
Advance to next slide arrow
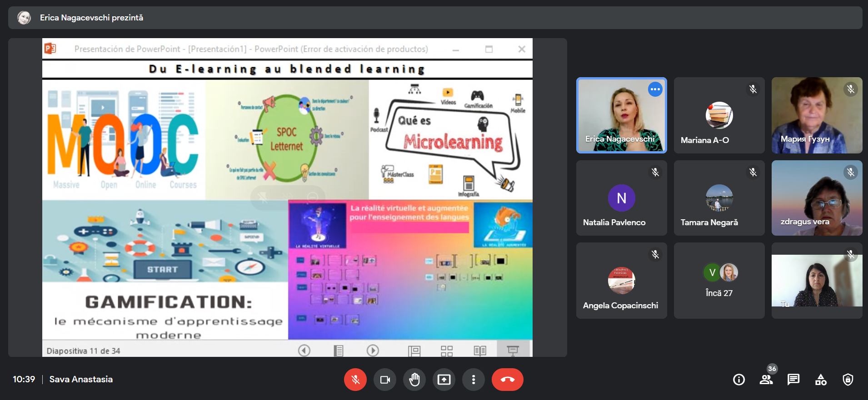(373, 351)
